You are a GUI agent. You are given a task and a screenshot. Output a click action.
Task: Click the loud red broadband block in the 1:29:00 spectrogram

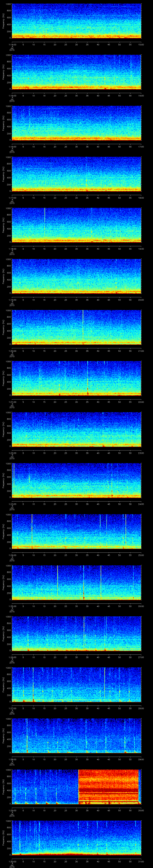tap(108, 787)
